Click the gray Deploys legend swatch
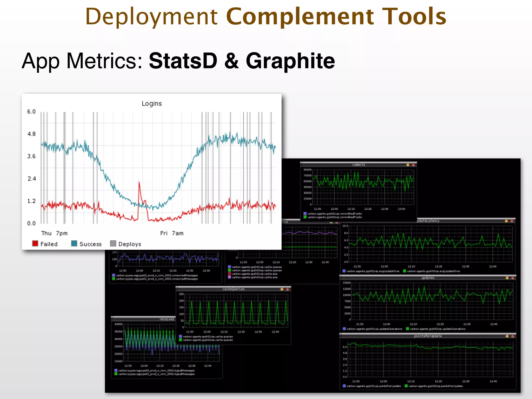Viewport: 532px width, 399px height. pyautogui.click(x=113, y=243)
